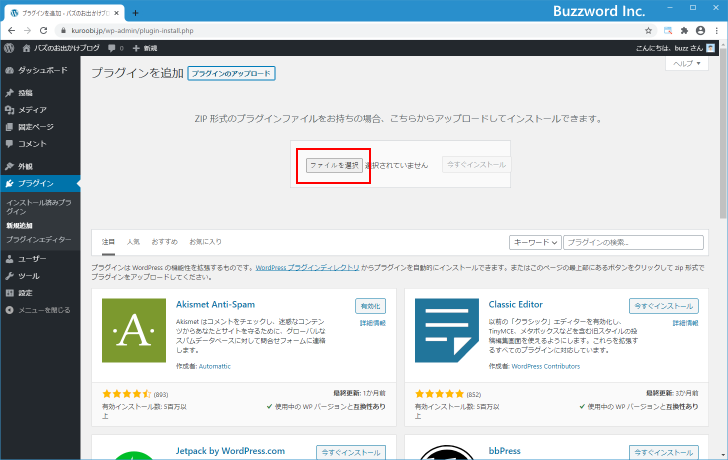Select 新規追加 submenu item
The height and width of the screenshot is (460, 728).
(20, 226)
